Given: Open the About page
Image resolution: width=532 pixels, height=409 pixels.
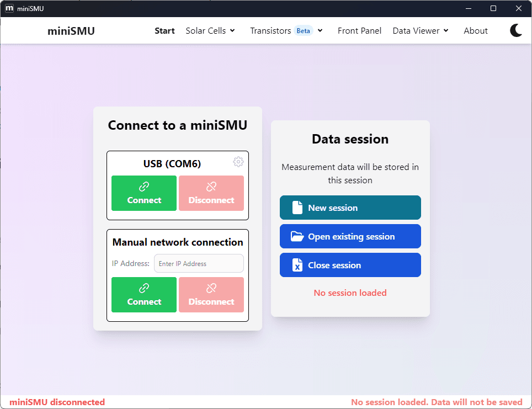Looking at the screenshot, I should click(x=475, y=31).
